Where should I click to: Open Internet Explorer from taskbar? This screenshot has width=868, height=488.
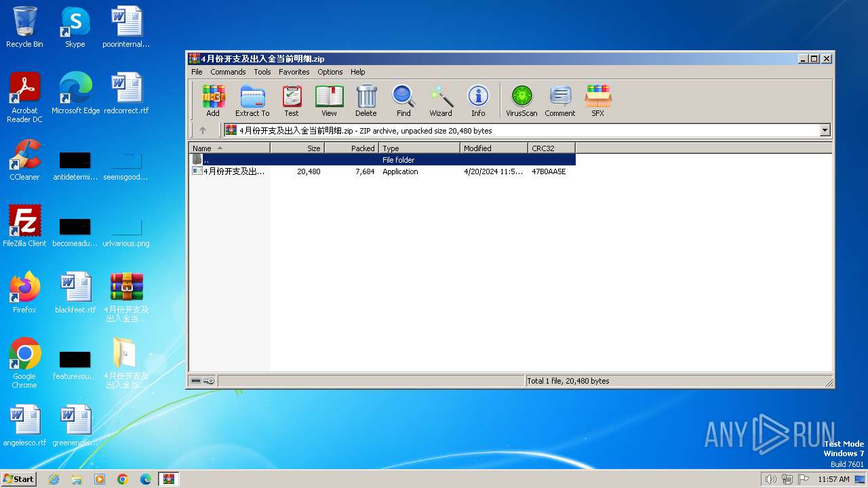coord(54,479)
